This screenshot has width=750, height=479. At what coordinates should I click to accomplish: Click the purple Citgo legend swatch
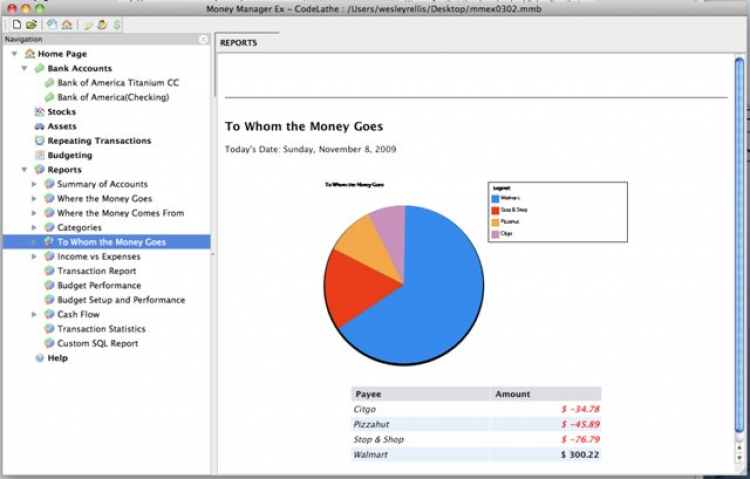(495, 234)
